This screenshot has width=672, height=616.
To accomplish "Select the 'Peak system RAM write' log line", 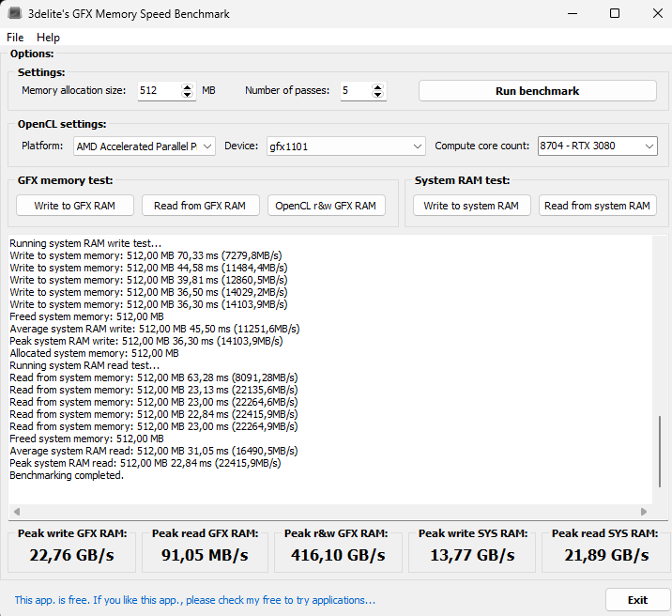I will (x=146, y=341).
